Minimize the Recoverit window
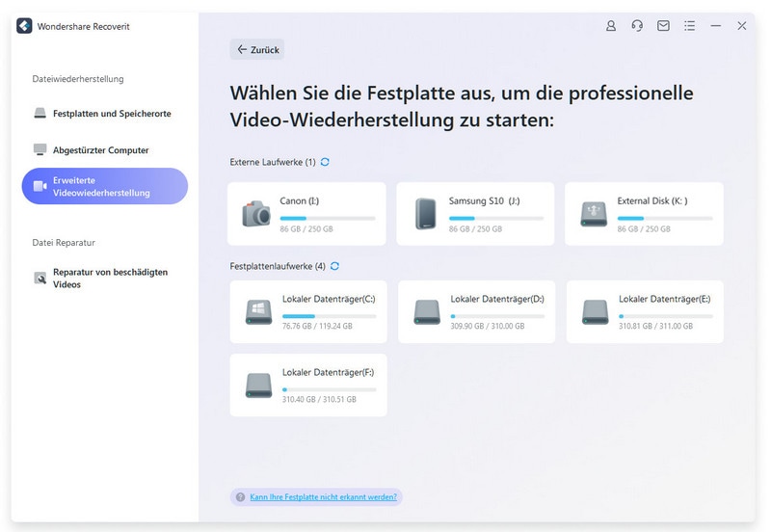 coord(716,26)
